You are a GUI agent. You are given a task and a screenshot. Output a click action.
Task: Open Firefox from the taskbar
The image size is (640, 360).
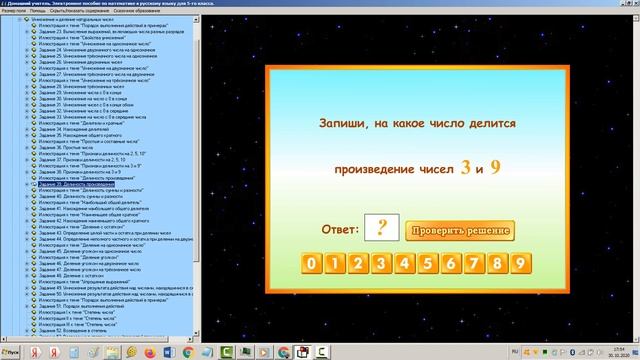click(x=150, y=352)
